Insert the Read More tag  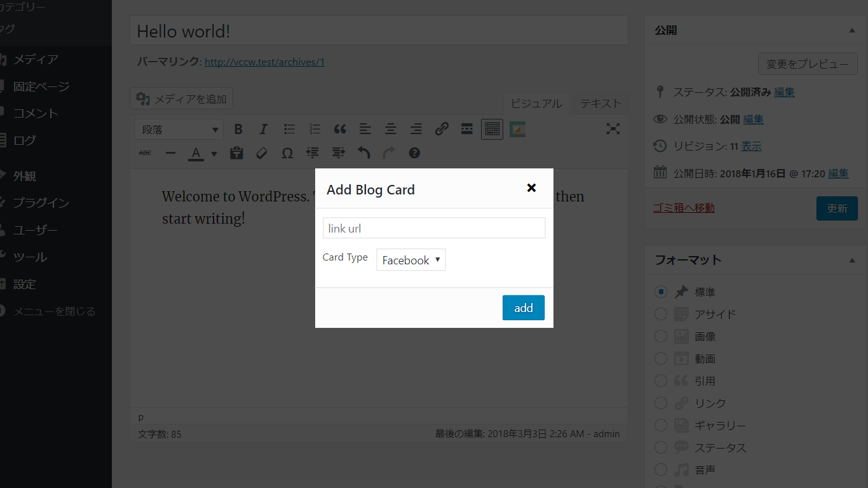click(466, 129)
